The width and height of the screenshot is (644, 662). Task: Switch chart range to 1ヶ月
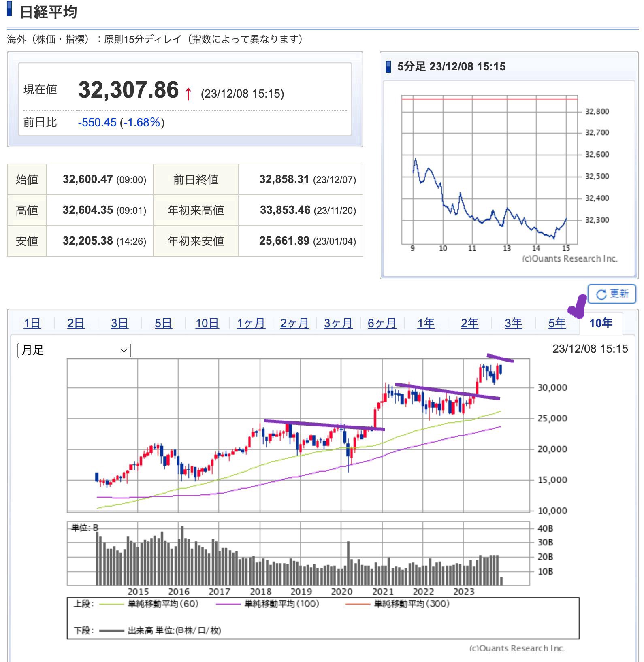point(251,323)
